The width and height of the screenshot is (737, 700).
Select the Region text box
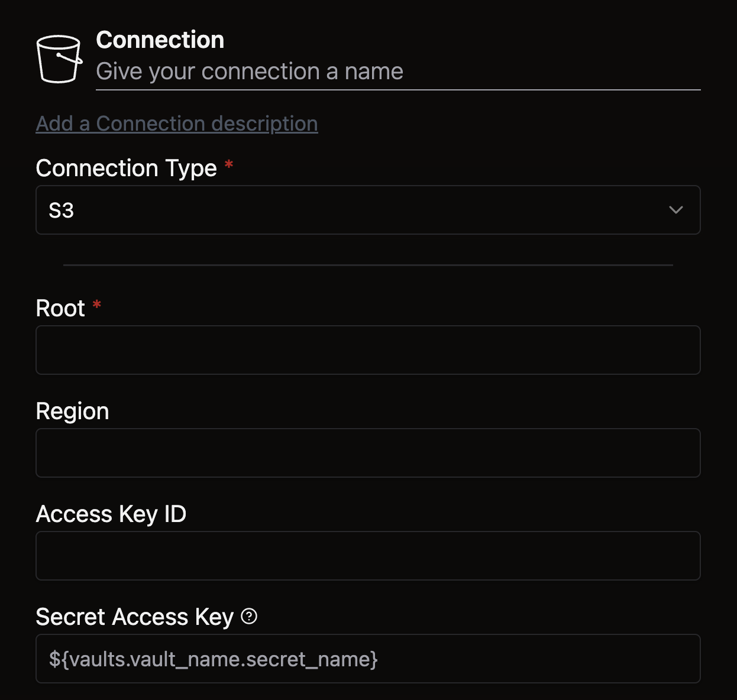[x=368, y=453]
